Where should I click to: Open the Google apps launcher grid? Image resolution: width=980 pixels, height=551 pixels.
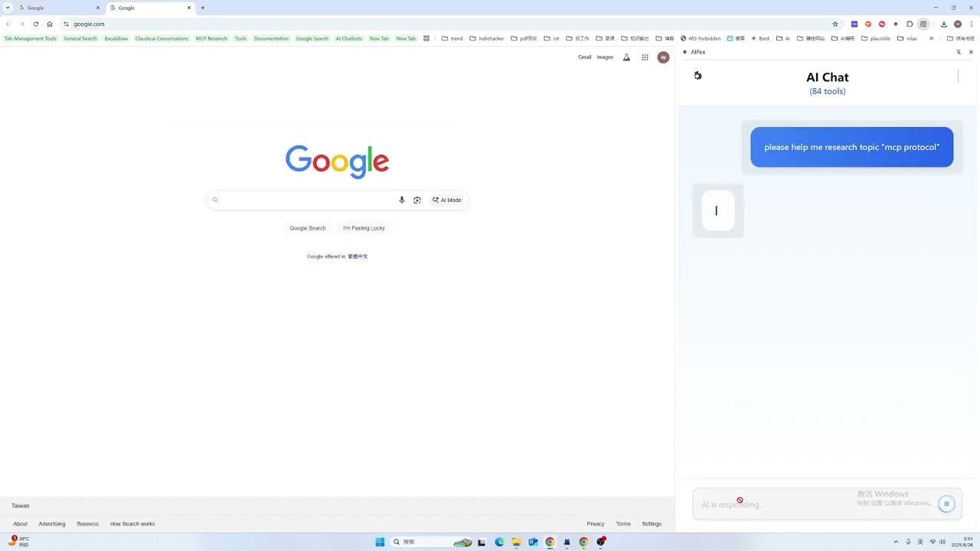(x=645, y=57)
